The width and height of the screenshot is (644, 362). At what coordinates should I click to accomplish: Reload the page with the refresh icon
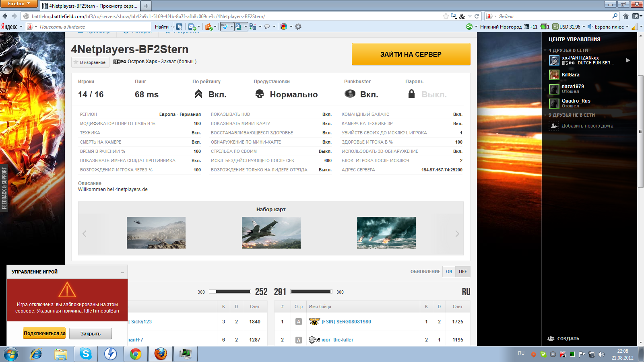tap(477, 16)
